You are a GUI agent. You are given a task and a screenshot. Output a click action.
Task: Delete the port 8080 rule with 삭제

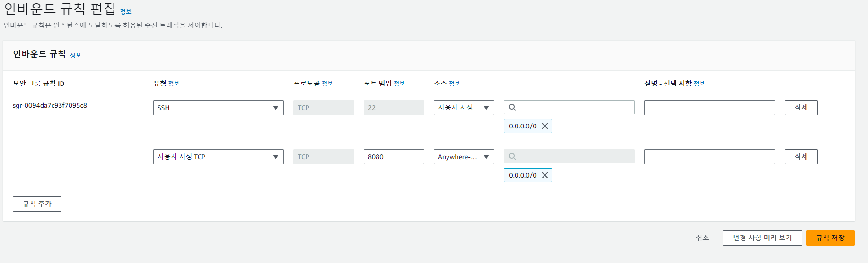(801, 157)
